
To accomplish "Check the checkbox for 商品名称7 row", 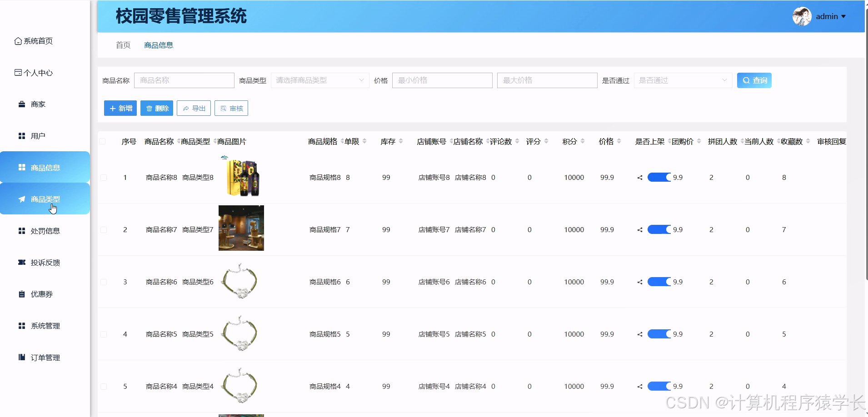I will click(103, 230).
